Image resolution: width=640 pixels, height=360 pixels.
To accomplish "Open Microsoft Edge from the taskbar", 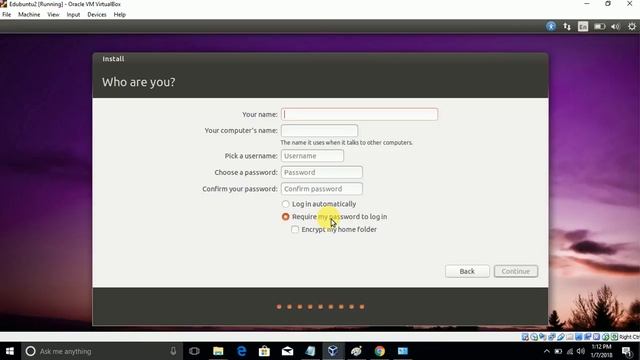I will [x=242, y=351].
